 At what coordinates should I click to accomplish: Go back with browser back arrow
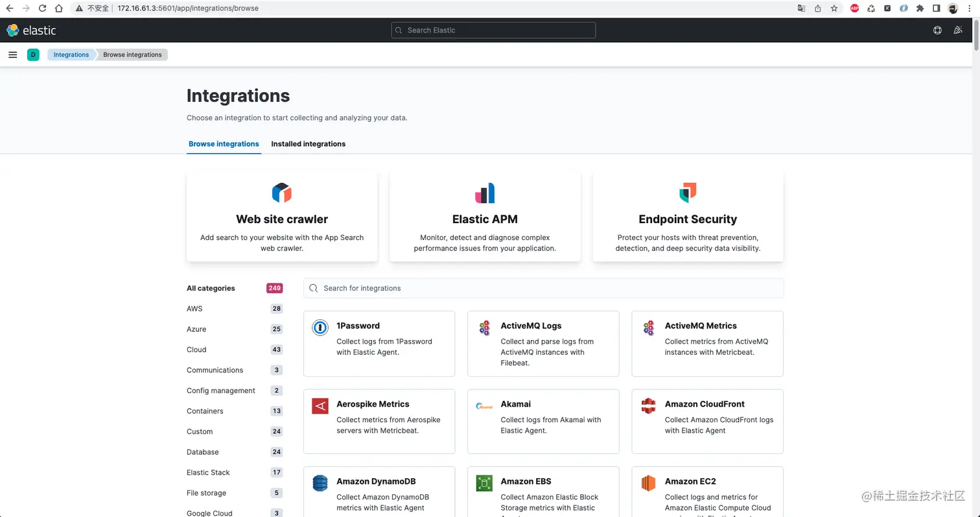(x=9, y=8)
